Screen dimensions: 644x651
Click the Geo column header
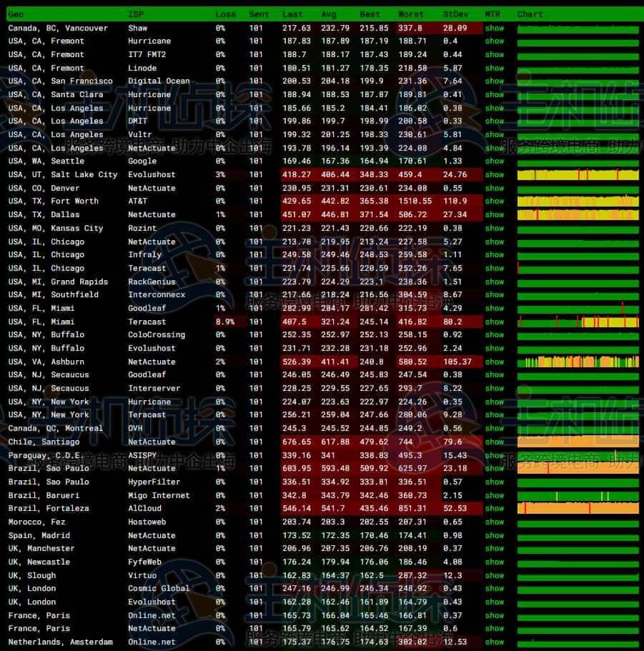point(16,14)
